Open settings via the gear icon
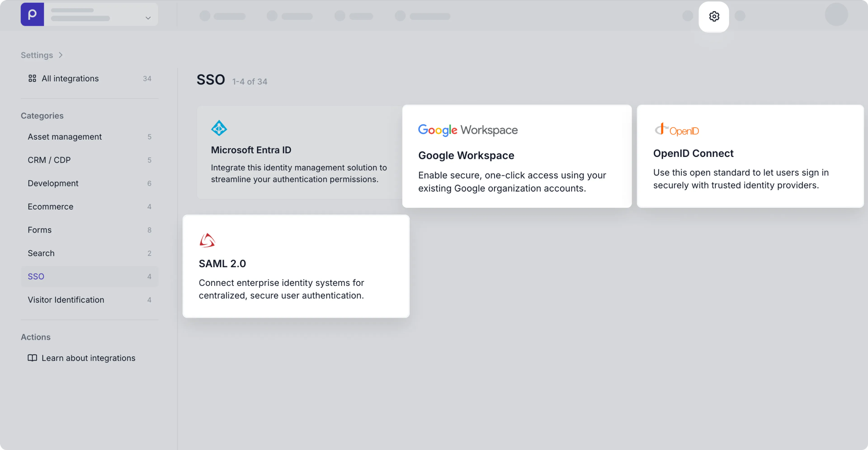This screenshot has height=450, width=868. (714, 16)
